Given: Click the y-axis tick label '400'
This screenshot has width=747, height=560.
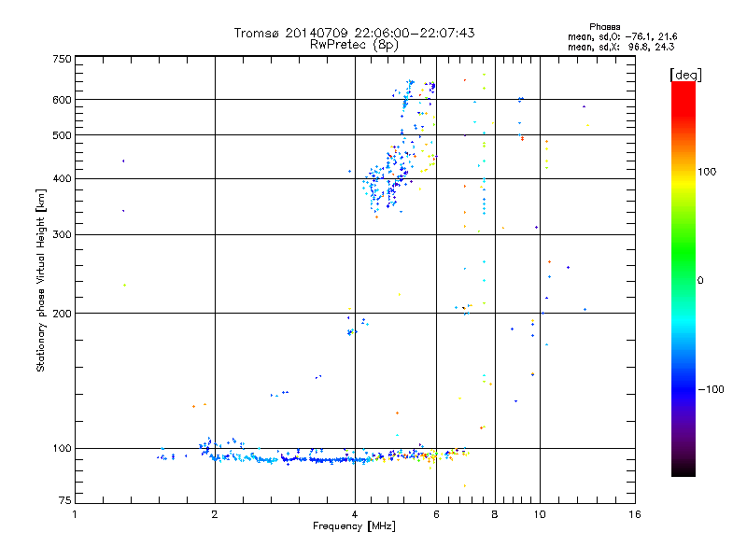Looking at the screenshot, I should (62, 178).
